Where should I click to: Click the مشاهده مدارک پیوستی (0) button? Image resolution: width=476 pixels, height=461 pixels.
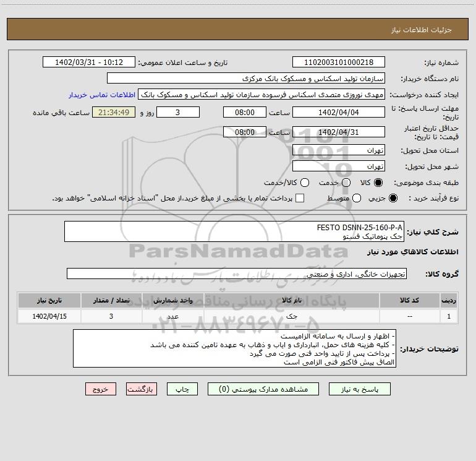(263, 389)
